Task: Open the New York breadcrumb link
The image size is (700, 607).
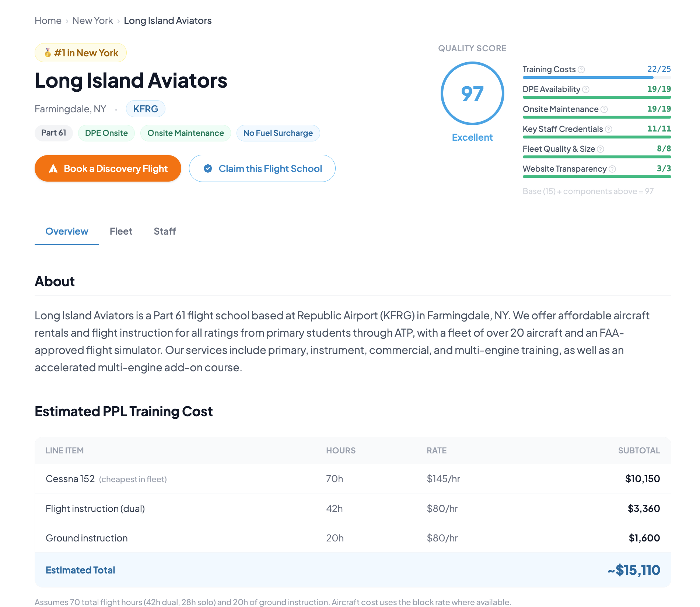Action: point(93,21)
